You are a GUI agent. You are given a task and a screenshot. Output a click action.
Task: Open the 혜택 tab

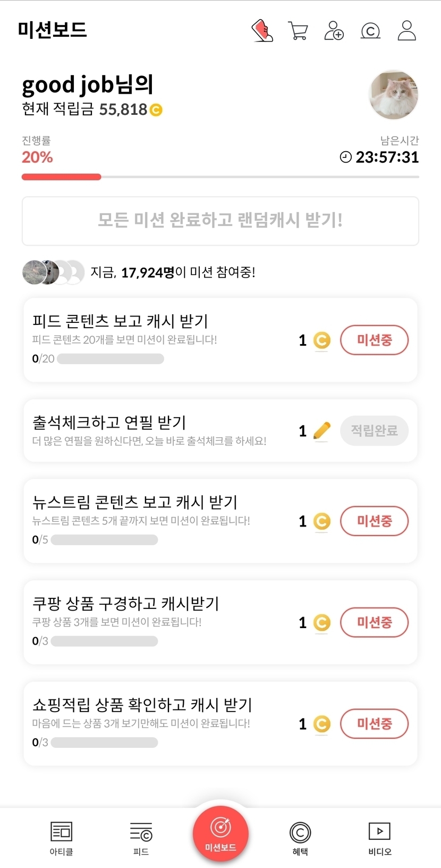[300, 838]
